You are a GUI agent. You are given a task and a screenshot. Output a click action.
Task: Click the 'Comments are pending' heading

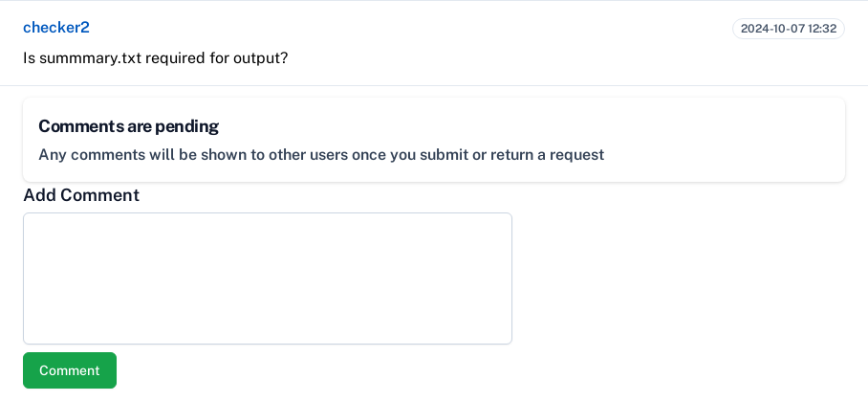[128, 126]
